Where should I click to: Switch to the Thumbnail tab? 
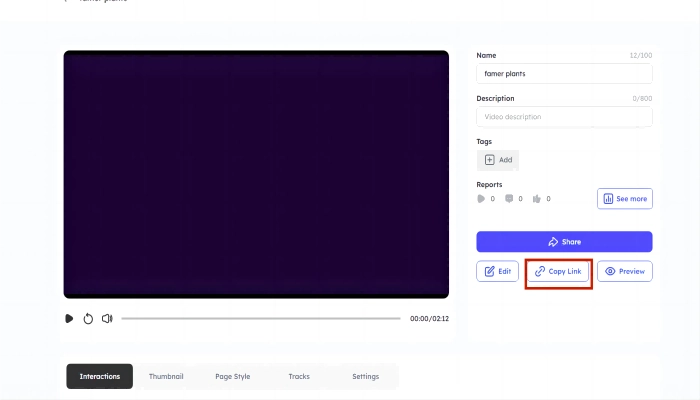(166, 377)
